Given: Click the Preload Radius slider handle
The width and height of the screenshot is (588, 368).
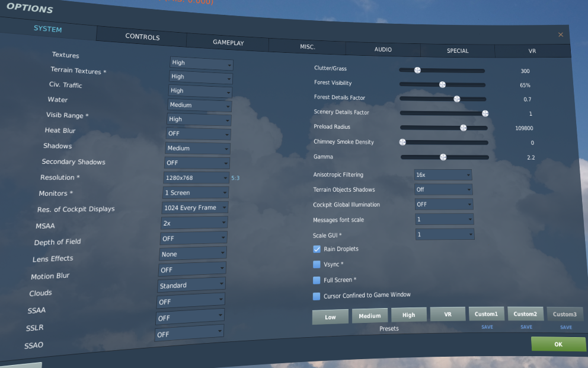Looking at the screenshot, I should pos(464,128).
